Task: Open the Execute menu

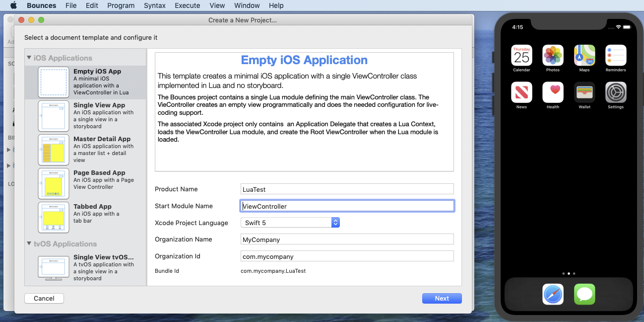Action: click(188, 5)
